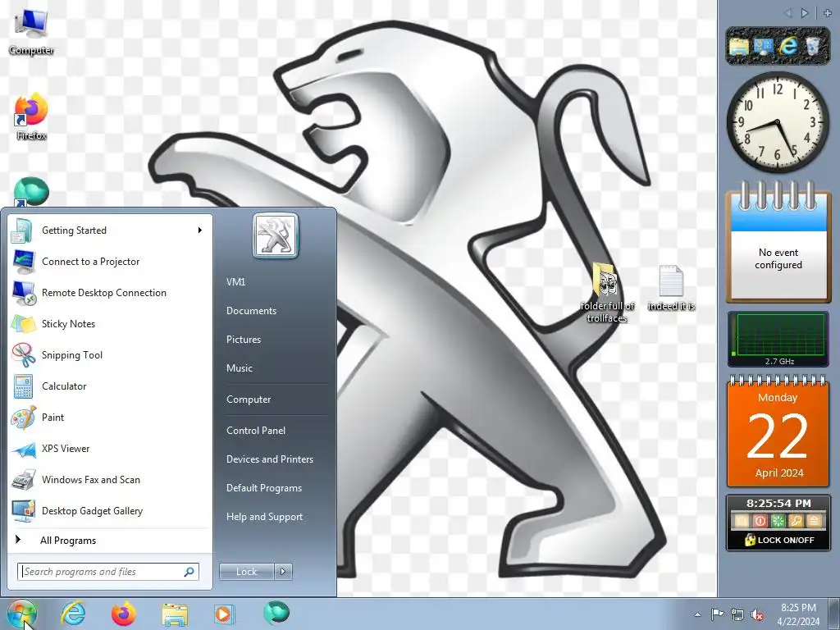840x630 pixels.
Task: Open the Recycle Bin icon in launcher gadget
Action: (813, 46)
